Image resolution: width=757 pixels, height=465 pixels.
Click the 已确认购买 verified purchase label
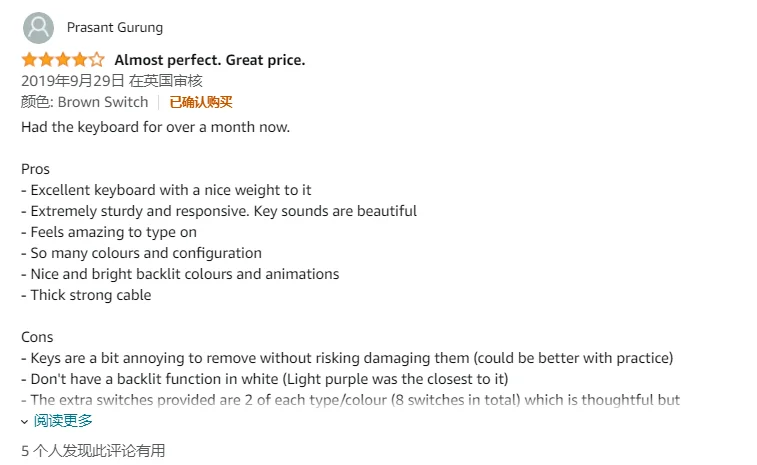[200, 102]
